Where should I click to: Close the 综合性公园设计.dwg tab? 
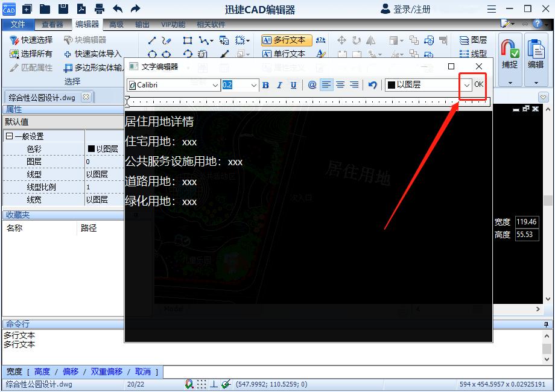(86, 96)
